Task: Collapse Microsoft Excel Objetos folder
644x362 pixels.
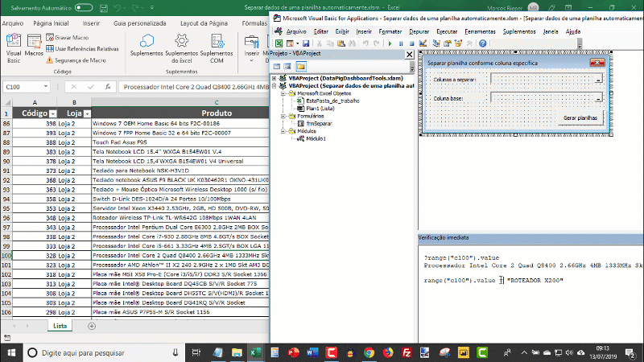Action: 283,93
